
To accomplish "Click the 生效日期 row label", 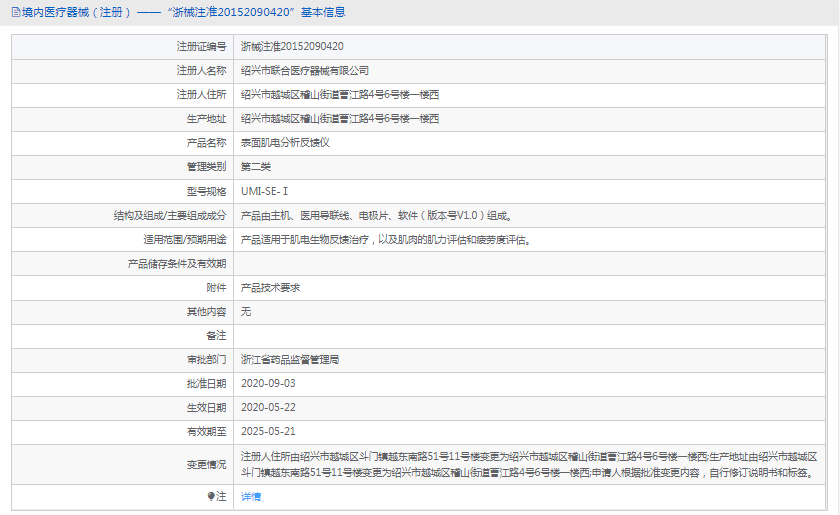I will tap(206, 408).
